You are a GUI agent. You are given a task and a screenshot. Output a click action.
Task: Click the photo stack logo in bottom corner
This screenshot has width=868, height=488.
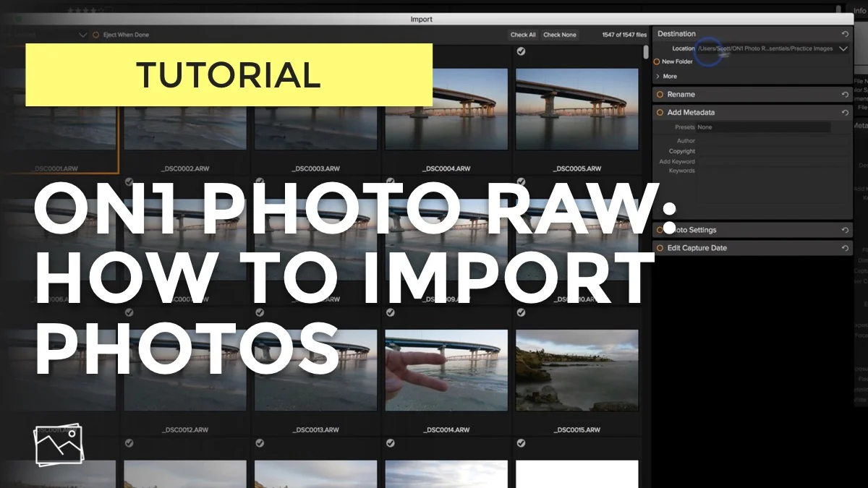click(x=58, y=442)
